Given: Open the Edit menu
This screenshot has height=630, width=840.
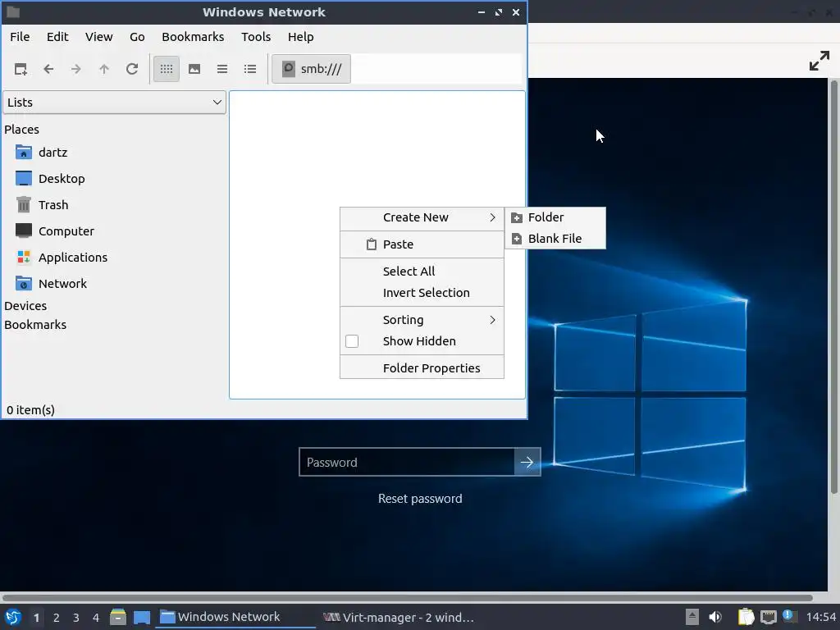Looking at the screenshot, I should click(57, 37).
